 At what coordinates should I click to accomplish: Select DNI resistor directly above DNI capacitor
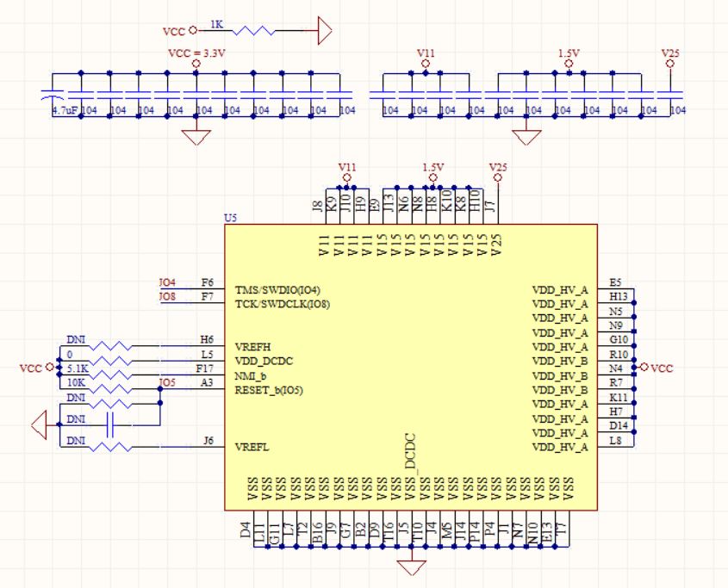[x=110, y=403]
